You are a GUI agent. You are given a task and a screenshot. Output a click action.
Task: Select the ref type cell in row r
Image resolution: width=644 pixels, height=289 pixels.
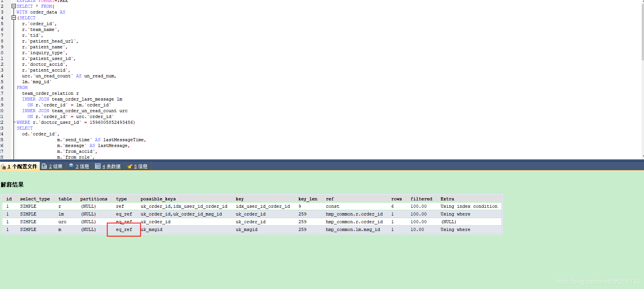pyautogui.click(x=120, y=206)
